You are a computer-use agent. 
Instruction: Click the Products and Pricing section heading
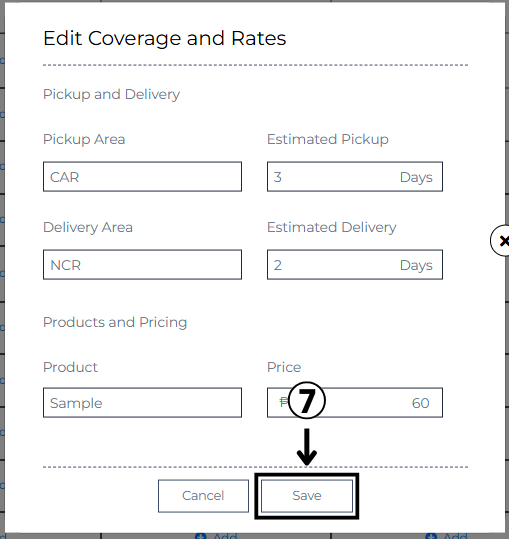[x=115, y=322]
